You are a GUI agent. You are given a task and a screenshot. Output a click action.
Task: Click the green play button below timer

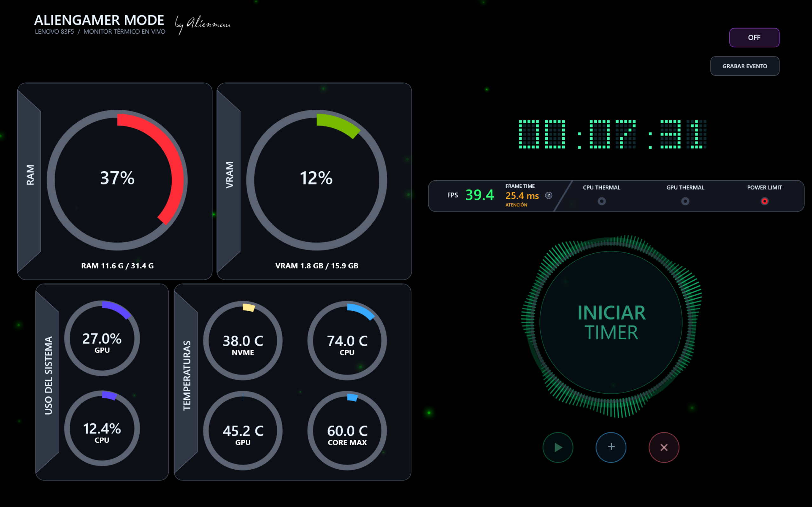[x=558, y=447]
